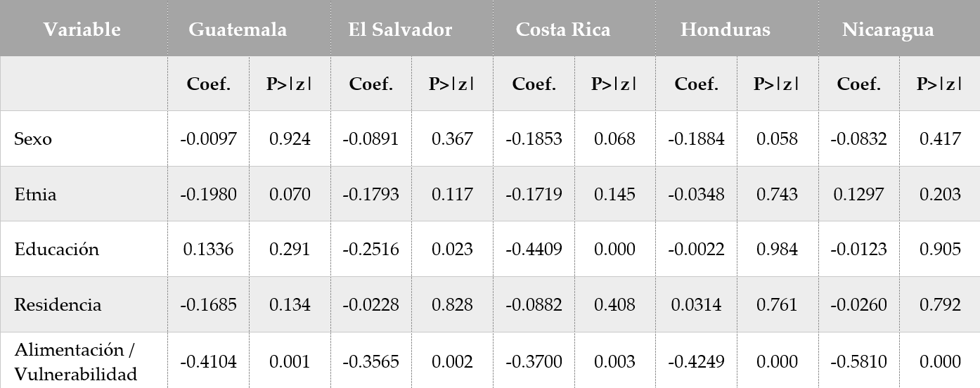The image size is (980, 388).
Task: Click Honduras Etnia p-value 0.743
Action: coord(777,194)
